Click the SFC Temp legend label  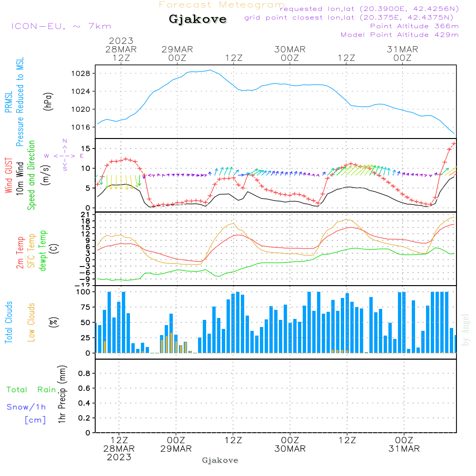31,251
